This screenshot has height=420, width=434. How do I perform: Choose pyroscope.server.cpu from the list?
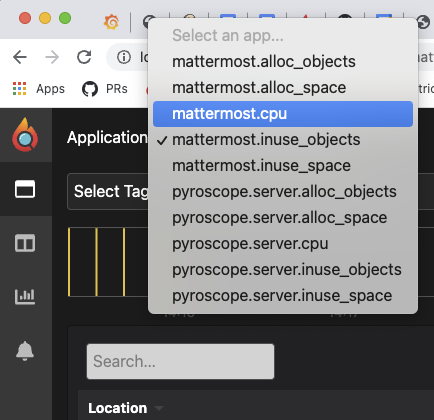coord(283,244)
